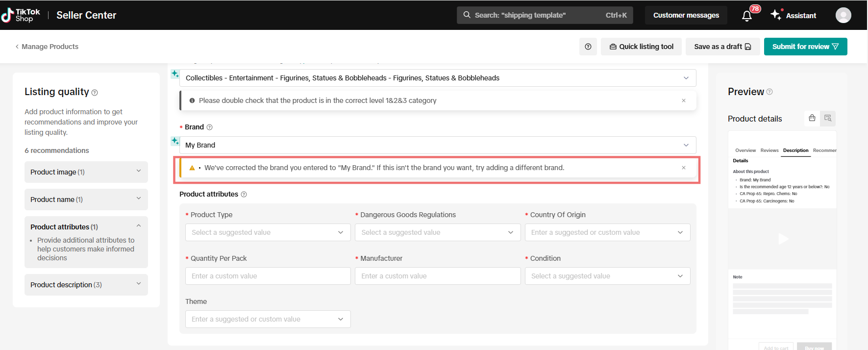Expand the Product image recommendation

click(86, 172)
